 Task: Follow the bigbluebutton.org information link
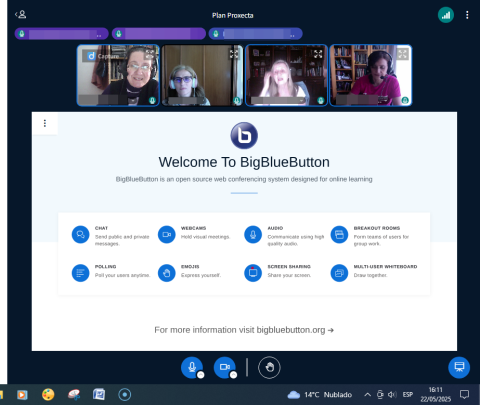point(244,330)
